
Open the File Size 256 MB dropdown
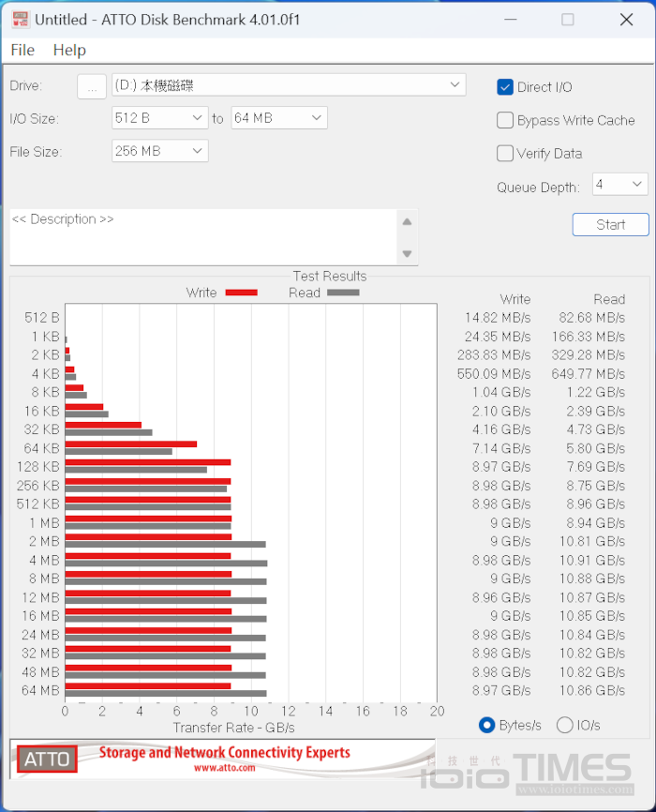[160, 151]
